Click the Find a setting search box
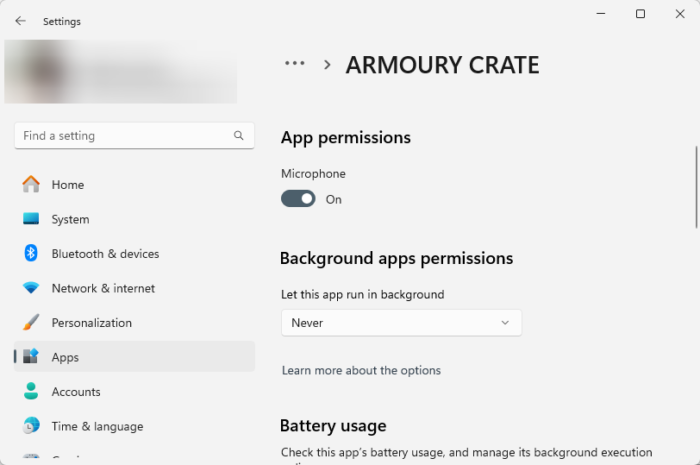Image resolution: width=700 pixels, height=465 pixels. (x=125, y=136)
